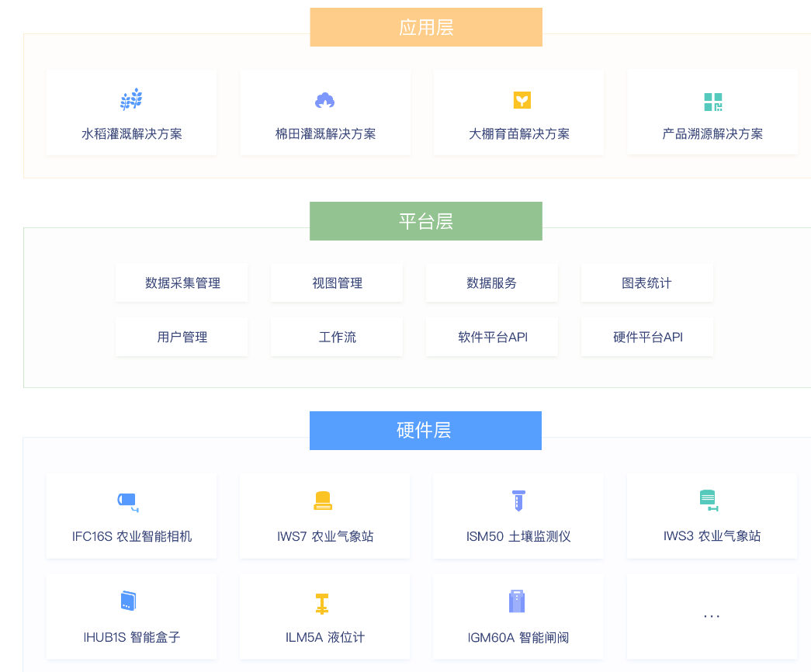811x672 pixels.
Task: Click the cotton icon above 棉田灌溉解决方案
Action: (325, 100)
